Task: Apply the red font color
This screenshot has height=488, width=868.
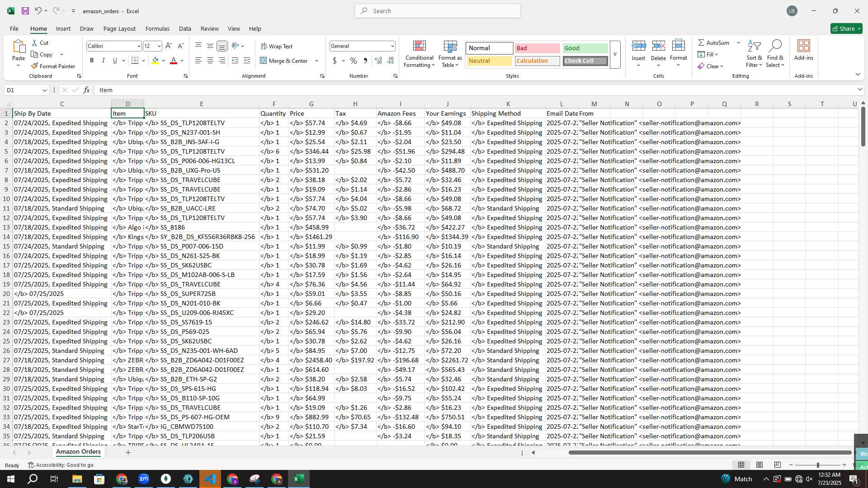Action: pos(174,61)
